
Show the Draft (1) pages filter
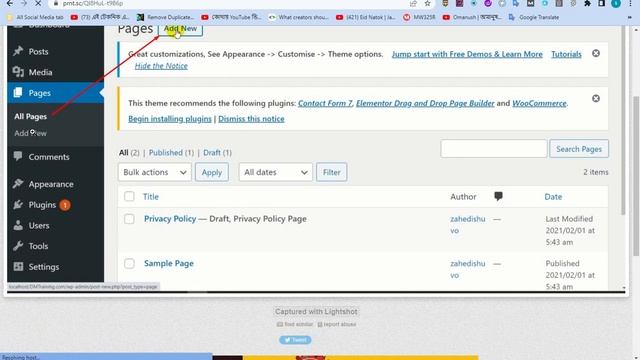pos(218,153)
